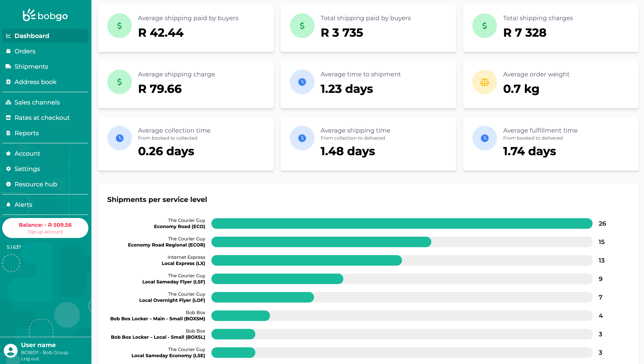Click the 0.26 days value
644x364 pixels.
tap(166, 151)
